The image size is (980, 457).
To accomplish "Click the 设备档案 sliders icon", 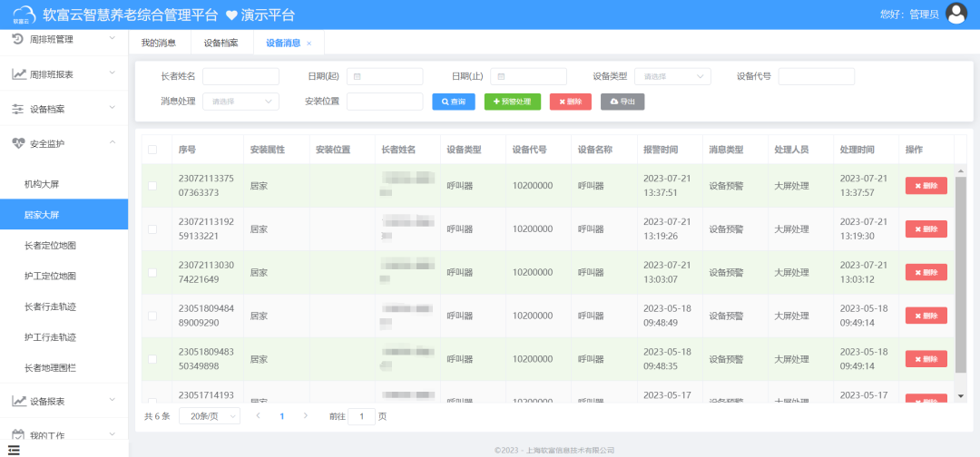I will click(18, 109).
